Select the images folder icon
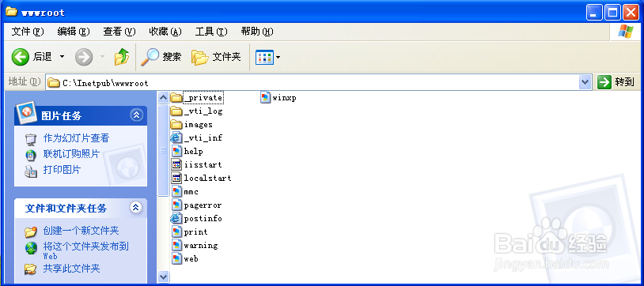 coord(176,124)
